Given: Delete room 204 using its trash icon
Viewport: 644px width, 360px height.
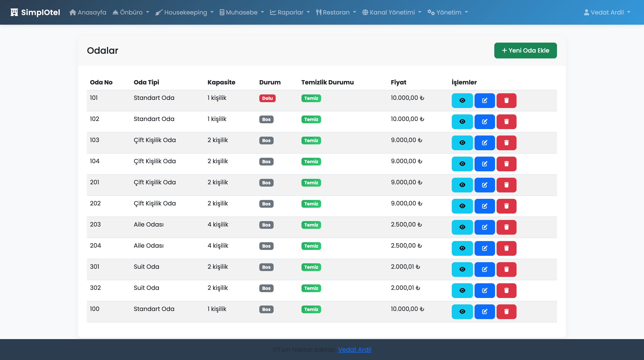Looking at the screenshot, I should [x=506, y=248].
